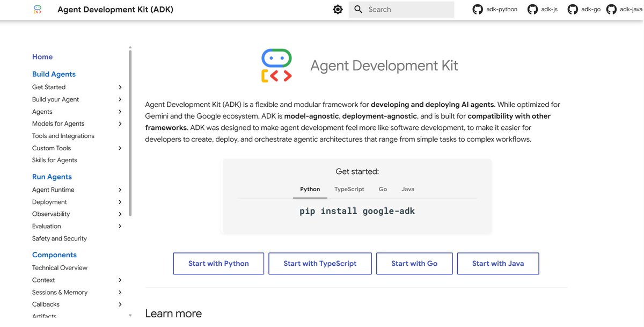The image size is (644, 327).
Task: Expand the Agent Runtime chevron
Action: (120, 190)
